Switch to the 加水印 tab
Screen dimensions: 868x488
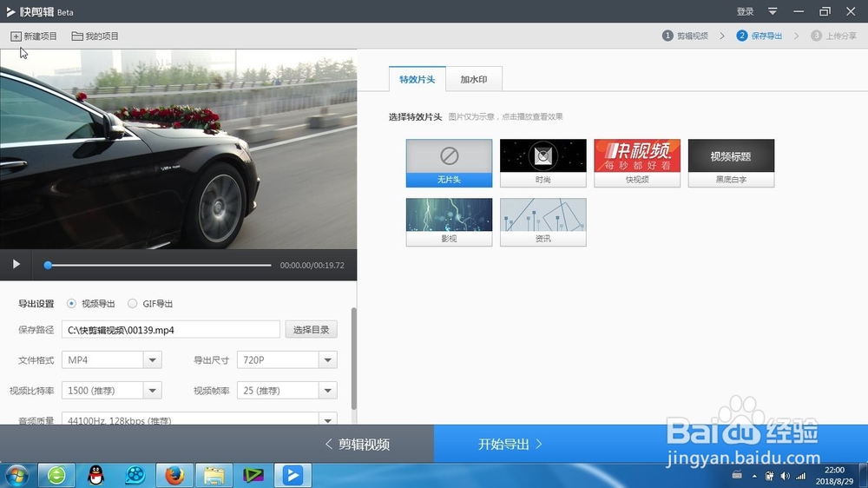click(x=474, y=79)
